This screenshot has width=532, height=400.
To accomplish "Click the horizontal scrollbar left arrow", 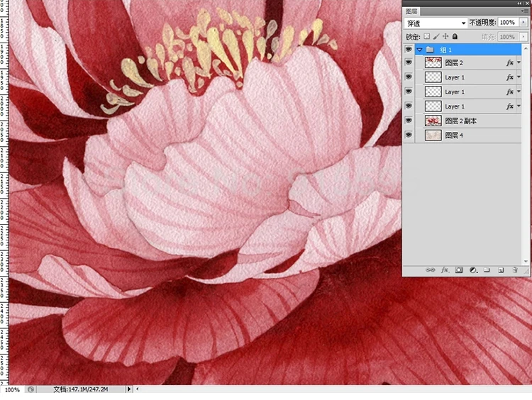I will coord(137,389).
